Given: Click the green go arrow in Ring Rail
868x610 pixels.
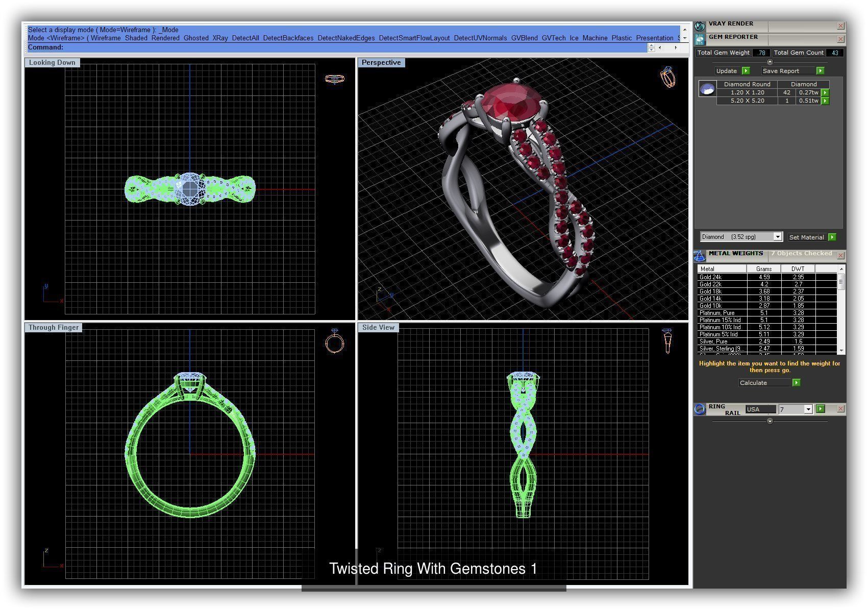Looking at the screenshot, I should point(820,409).
